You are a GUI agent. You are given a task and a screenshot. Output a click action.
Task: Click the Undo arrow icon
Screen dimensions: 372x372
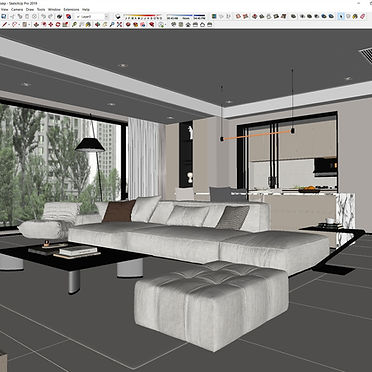pyautogui.click(x=43, y=16)
